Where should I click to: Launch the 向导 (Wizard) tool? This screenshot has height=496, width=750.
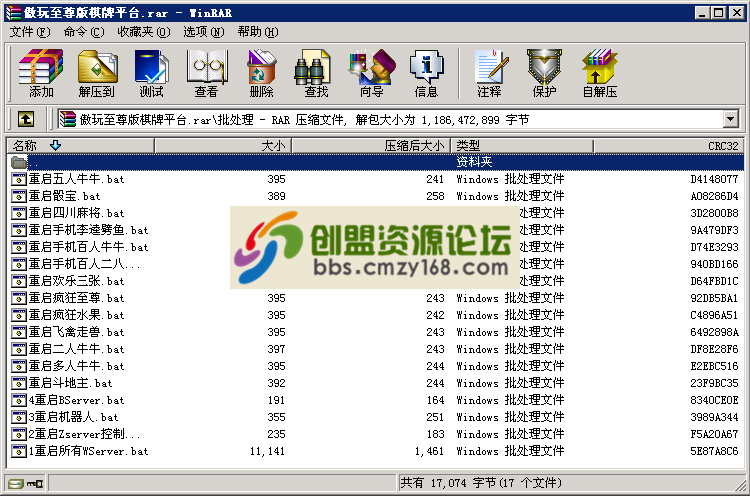[x=372, y=73]
